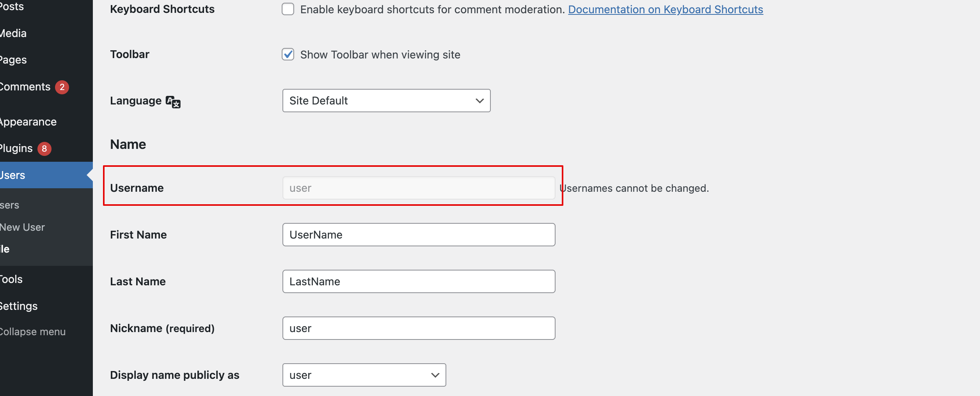Click the Language translation icon
Screen dimensions: 980x396
coord(173,102)
